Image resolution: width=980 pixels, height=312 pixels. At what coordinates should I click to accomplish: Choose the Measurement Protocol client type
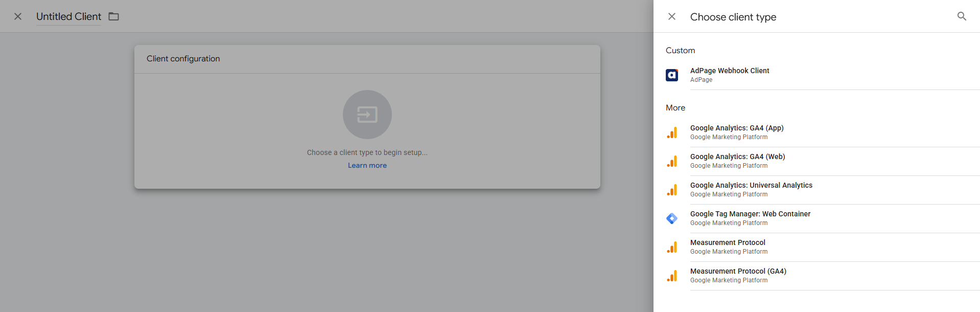point(728,242)
